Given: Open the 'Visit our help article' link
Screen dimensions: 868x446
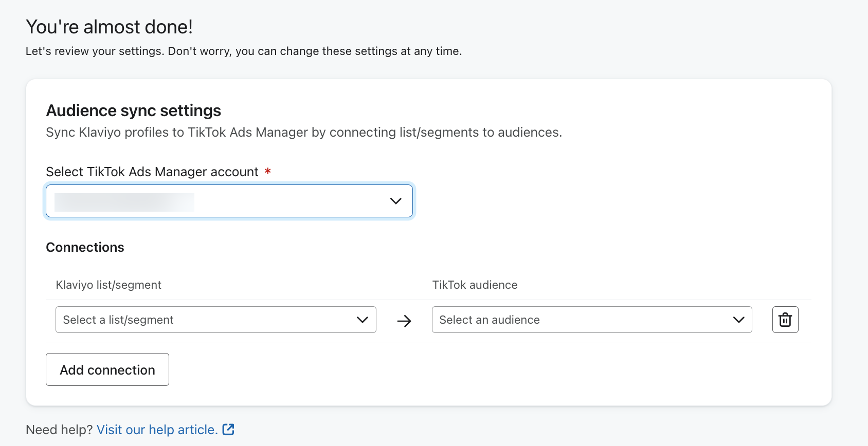Looking at the screenshot, I should coord(157,430).
